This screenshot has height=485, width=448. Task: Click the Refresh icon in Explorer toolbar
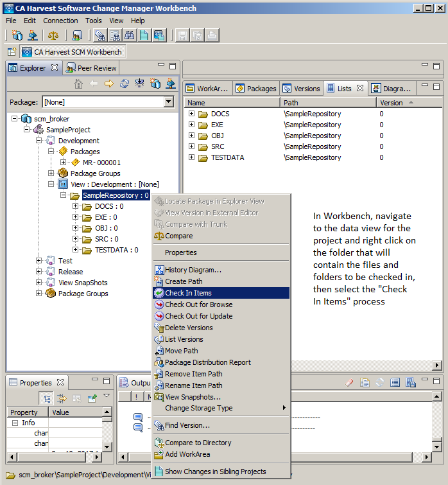tap(125, 84)
